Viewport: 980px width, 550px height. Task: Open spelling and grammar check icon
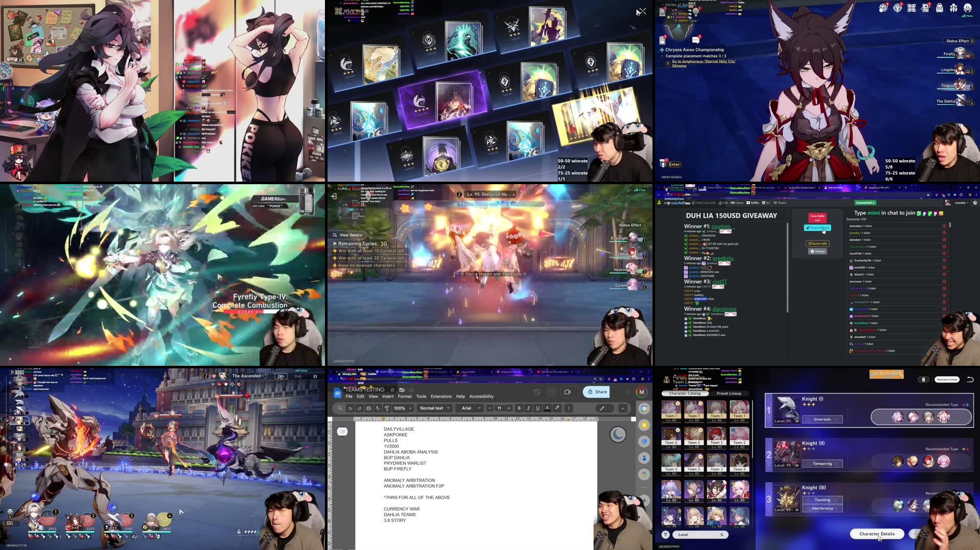tap(378, 408)
